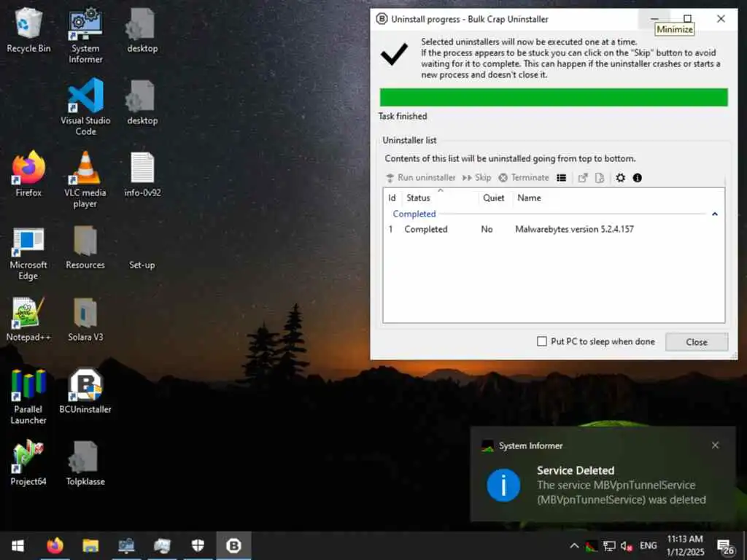Select the info-0v92 text file icon
This screenshot has width=747, height=560.
click(142, 174)
